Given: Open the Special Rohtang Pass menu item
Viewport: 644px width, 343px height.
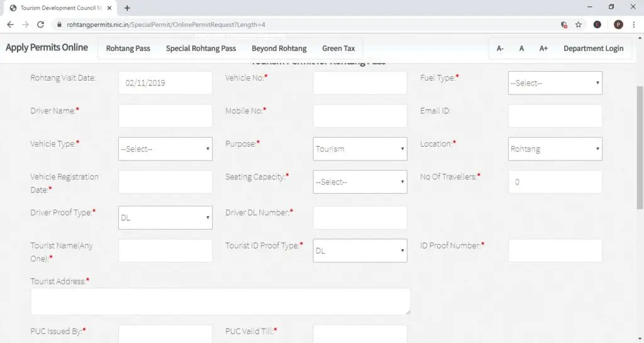Looking at the screenshot, I should coord(201,48).
